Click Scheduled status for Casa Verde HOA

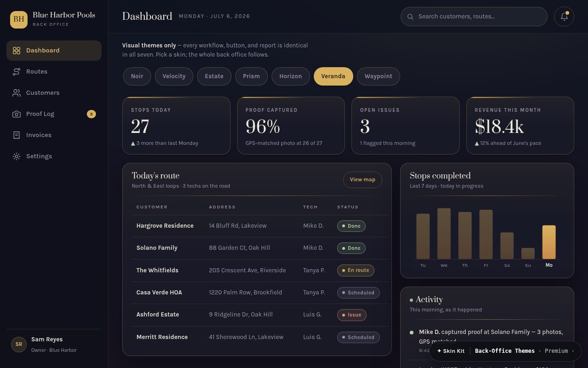(358, 293)
